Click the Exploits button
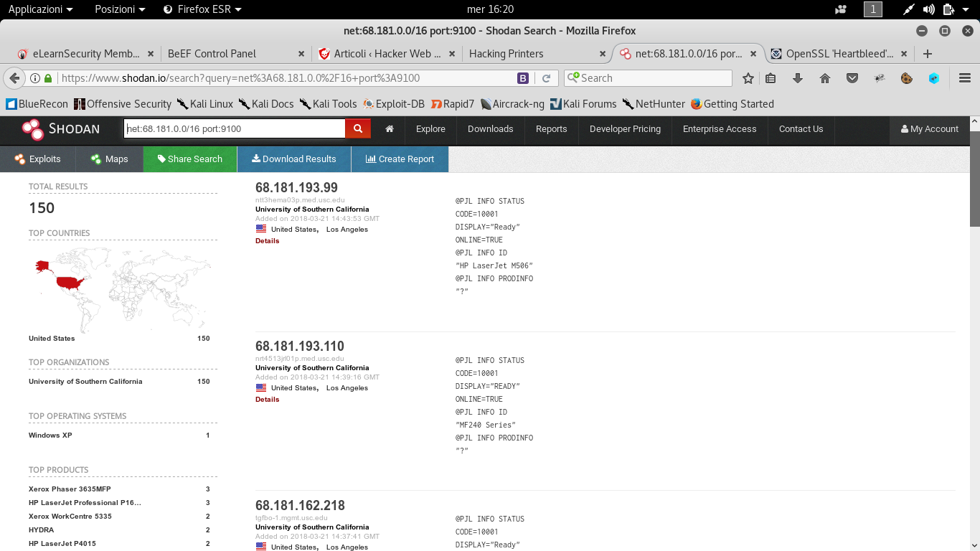980x551 pixels. tap(37, 159)
